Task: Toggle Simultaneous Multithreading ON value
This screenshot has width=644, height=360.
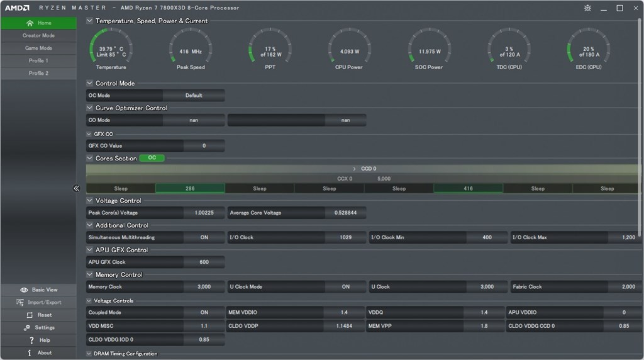Action: click(204, 238)
